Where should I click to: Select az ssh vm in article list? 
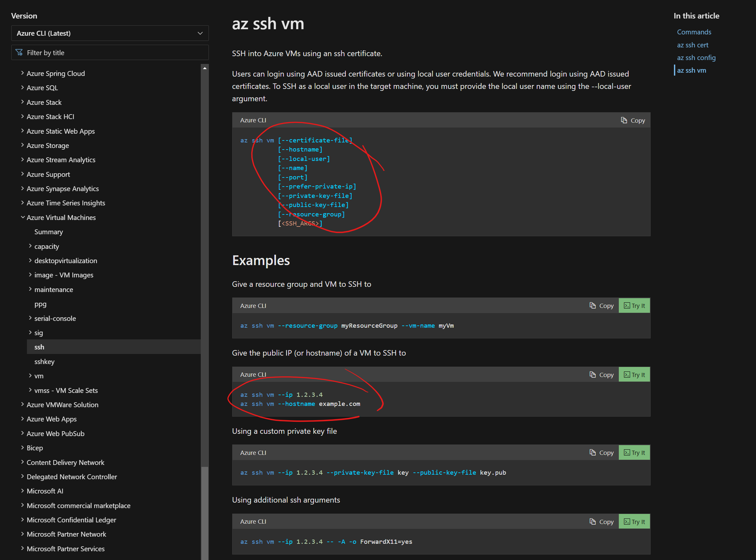point(691,70)
